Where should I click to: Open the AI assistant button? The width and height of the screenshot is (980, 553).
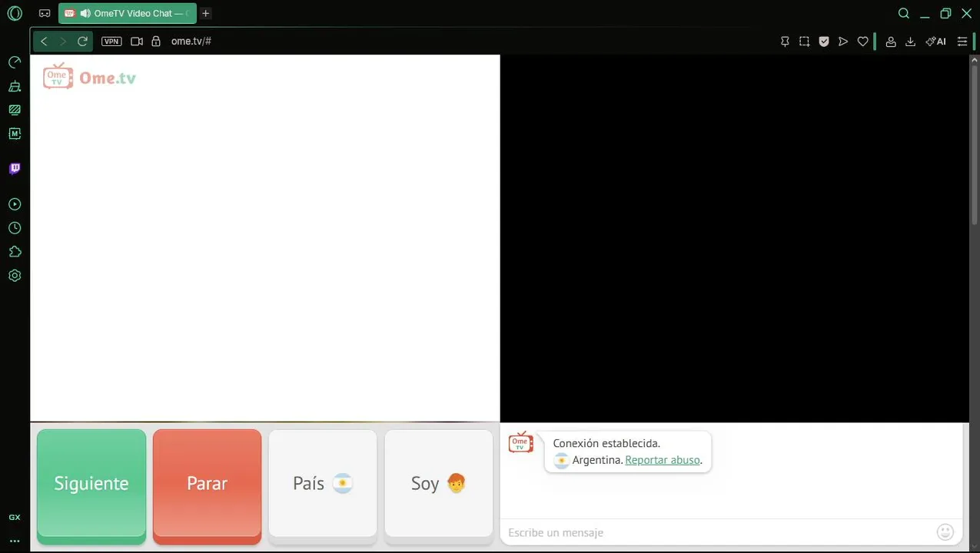(x=935, y=41)
